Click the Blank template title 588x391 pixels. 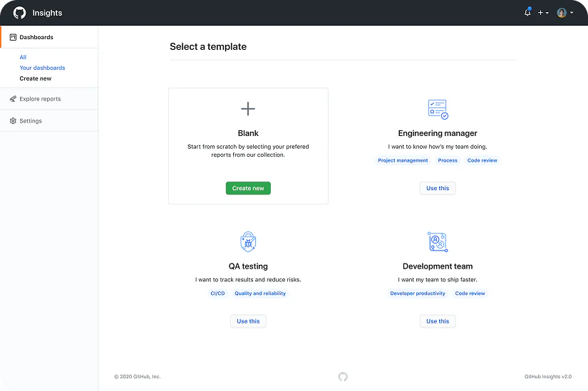click(x=248, y=133)
